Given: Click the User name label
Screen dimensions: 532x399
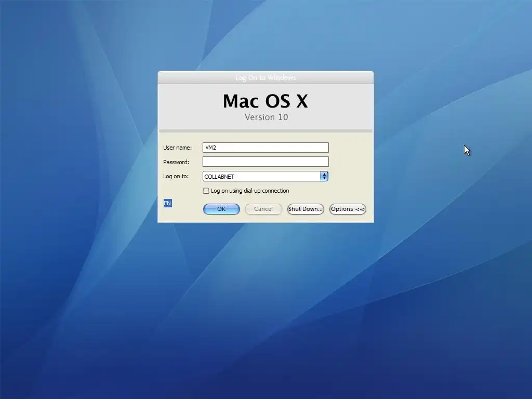Looking at the screenshot, I should [178, 148].
